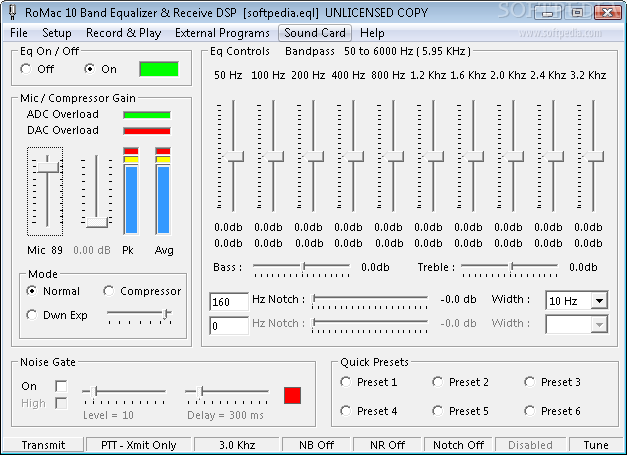Open the External Programs menu
627x455 pixels.
click(222, 33)
